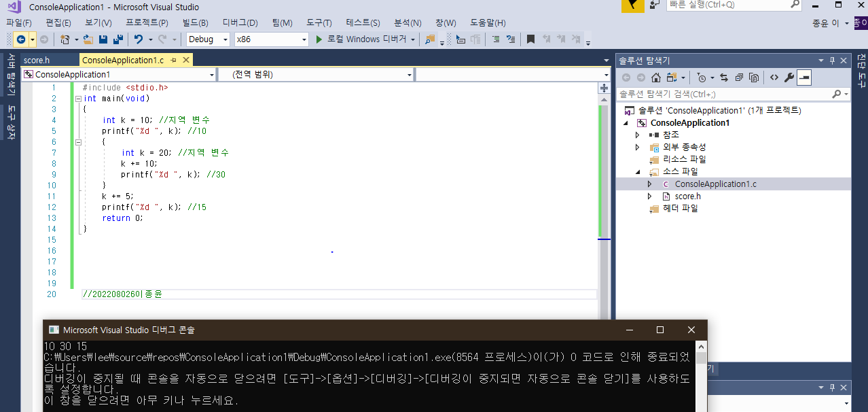The height and width of the screenshot is (412, 868).
Task: Open the 도움말(H) menu
Action: [488, 22]
